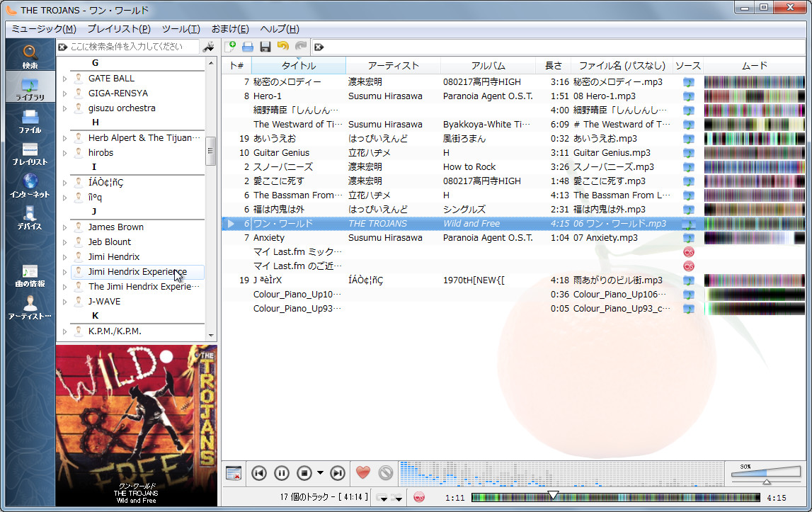The height and width of the screenshot is (512, 812).
Task: Sort tracks by the 長さ column header
Action: 553,66
